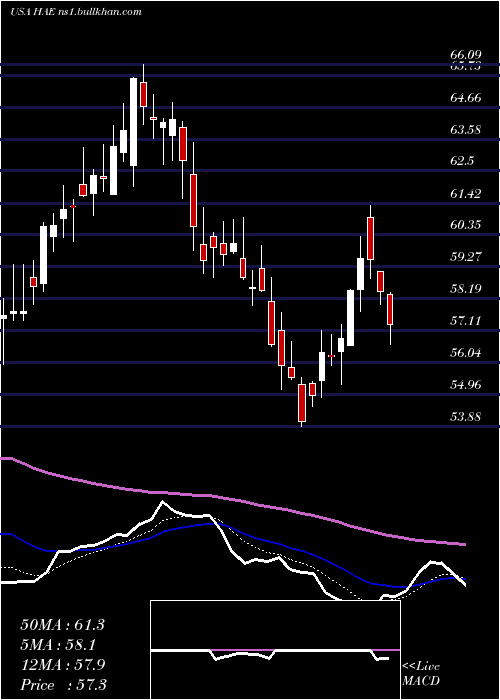Click the '5MA : 58.1' readout
Viewport: 500px width, 700px height.
[58, 645]
